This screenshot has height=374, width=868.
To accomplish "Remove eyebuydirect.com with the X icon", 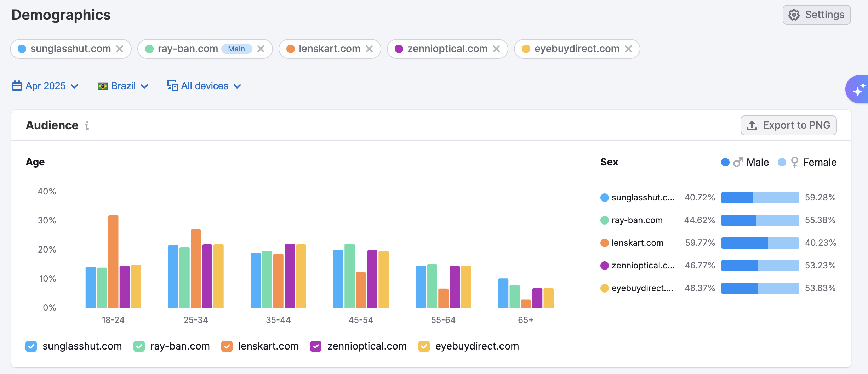I will tap(628, 49).
